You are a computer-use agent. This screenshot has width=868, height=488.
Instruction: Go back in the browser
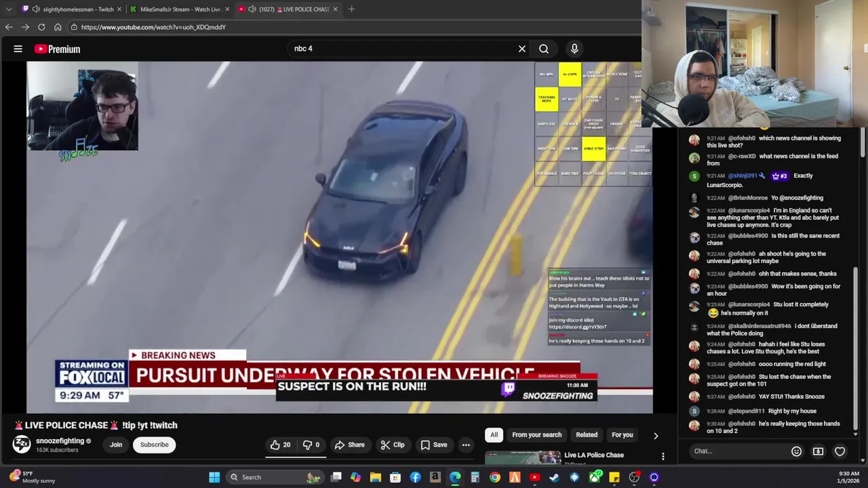[9, 27]
